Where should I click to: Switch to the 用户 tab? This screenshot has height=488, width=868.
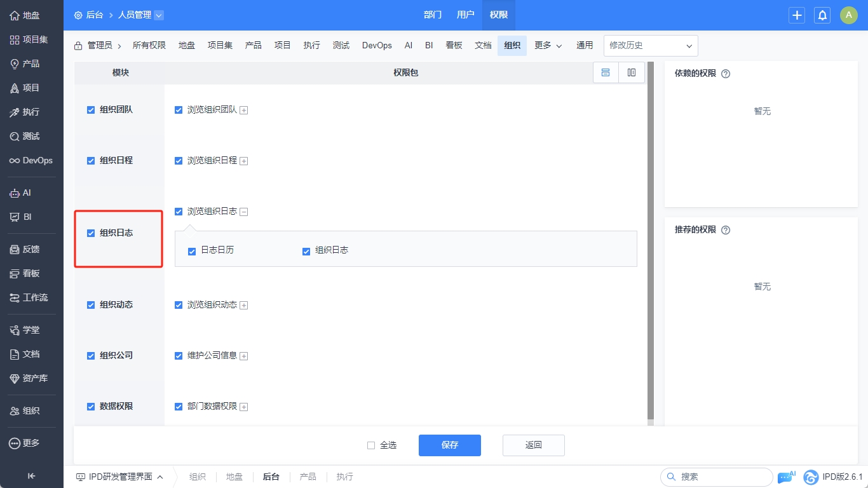(465, 15)
